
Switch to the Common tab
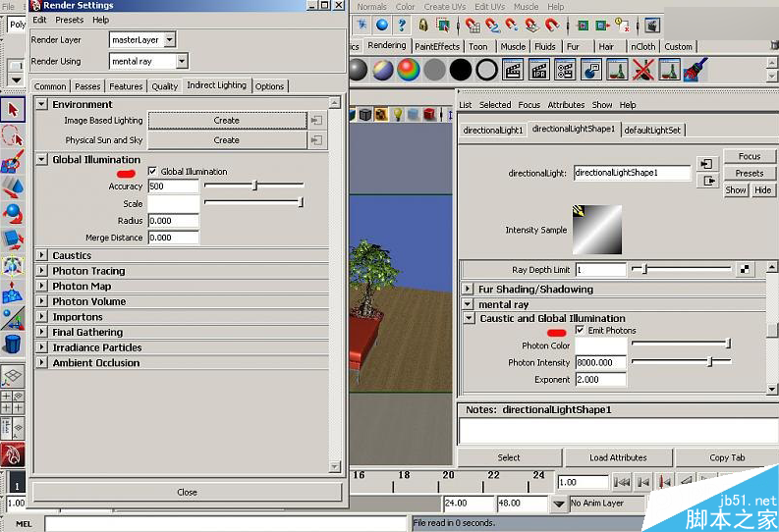50,86
